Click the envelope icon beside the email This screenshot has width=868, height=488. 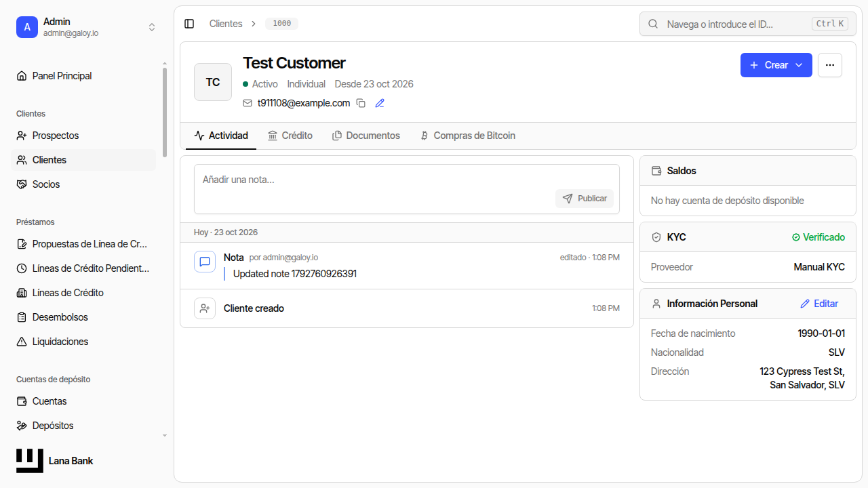(x=248, y=103)
